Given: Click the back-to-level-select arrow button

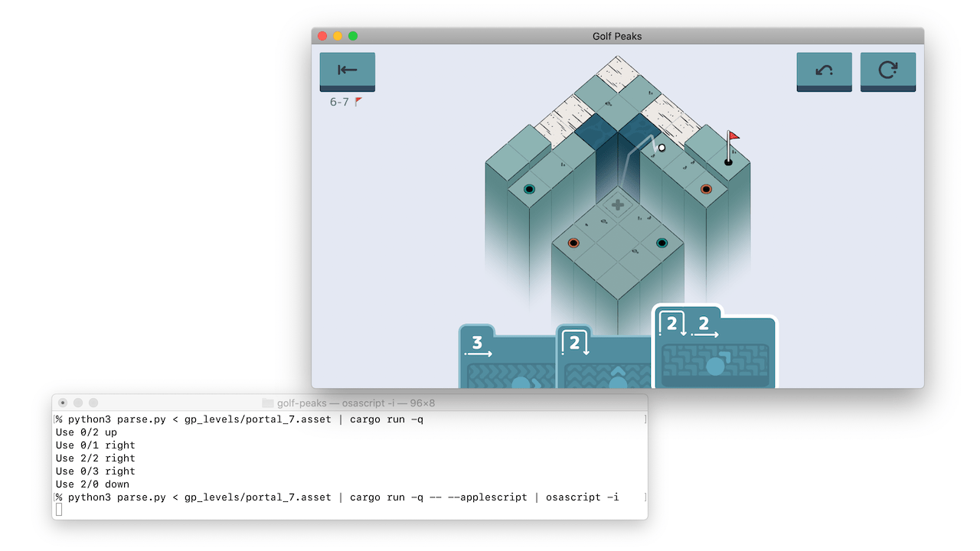Looking at the screenshot, I should (348, 71).
